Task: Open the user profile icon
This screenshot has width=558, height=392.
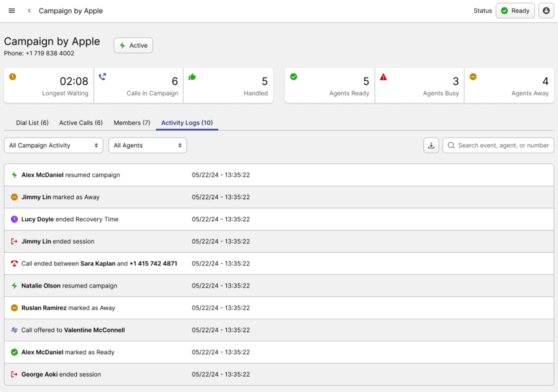Action: [546, 11]
